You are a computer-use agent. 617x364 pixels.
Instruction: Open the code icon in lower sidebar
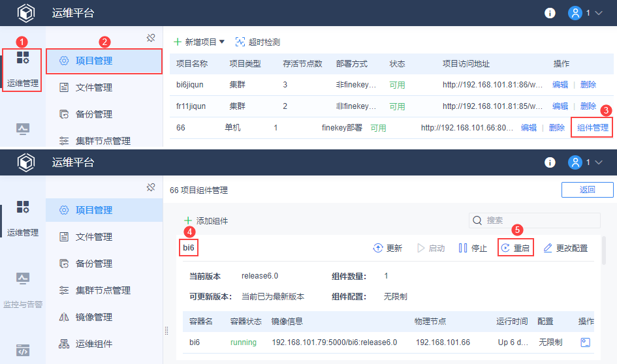point(22,350)
